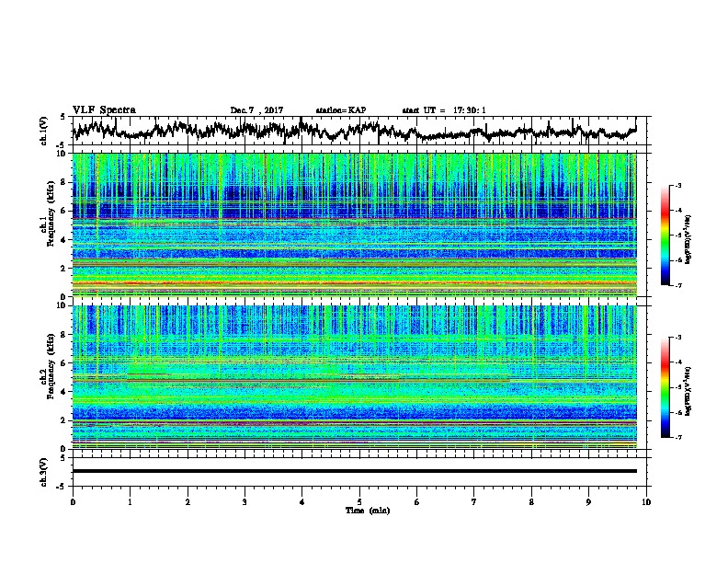Viewport: 728px width, 563px height.
Task: Click the ch.2 spectrogram image
Action: [354, 377]
